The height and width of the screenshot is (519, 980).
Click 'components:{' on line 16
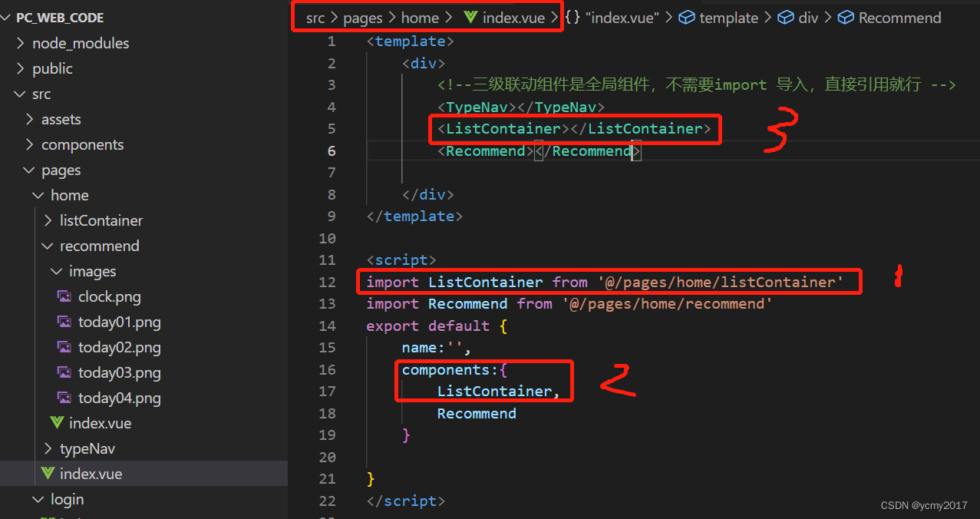(455, 369)
